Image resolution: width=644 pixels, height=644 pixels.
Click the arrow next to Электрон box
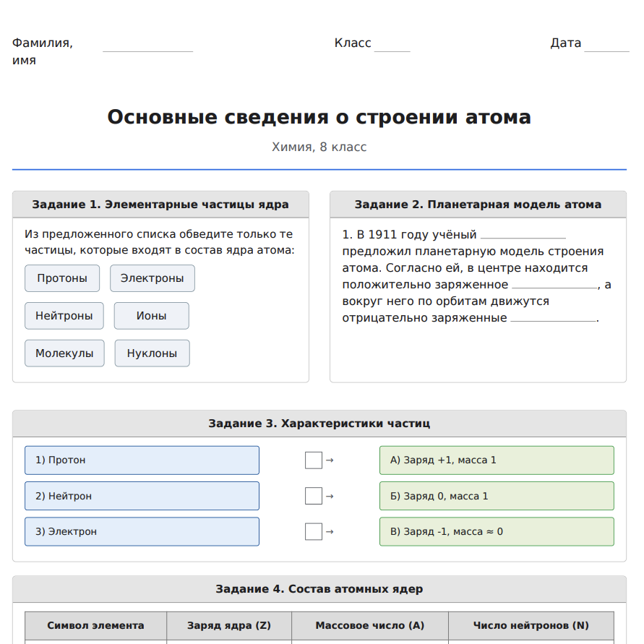pyautogui.click(x=330, y=532)
